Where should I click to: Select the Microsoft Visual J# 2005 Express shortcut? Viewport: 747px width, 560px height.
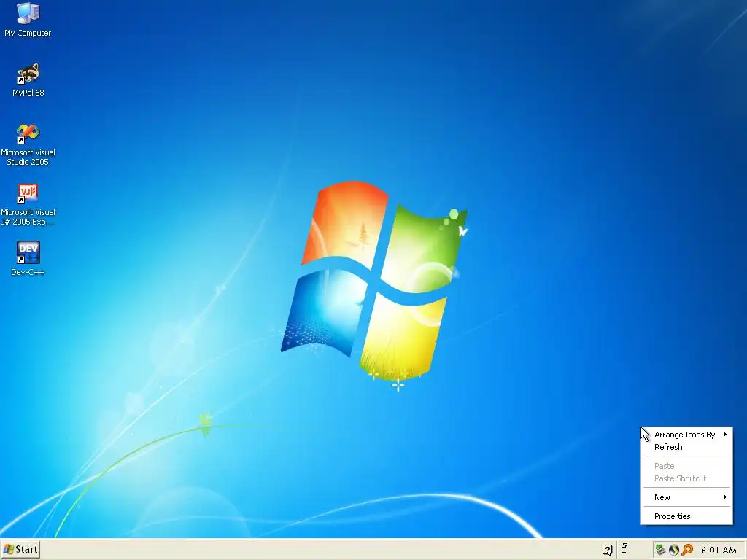point(28,205)
